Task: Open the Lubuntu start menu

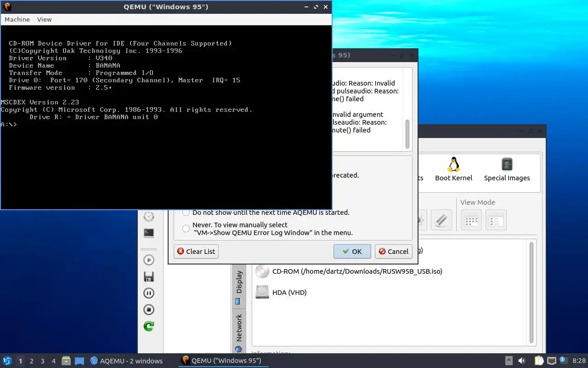Action: [7, 361]
